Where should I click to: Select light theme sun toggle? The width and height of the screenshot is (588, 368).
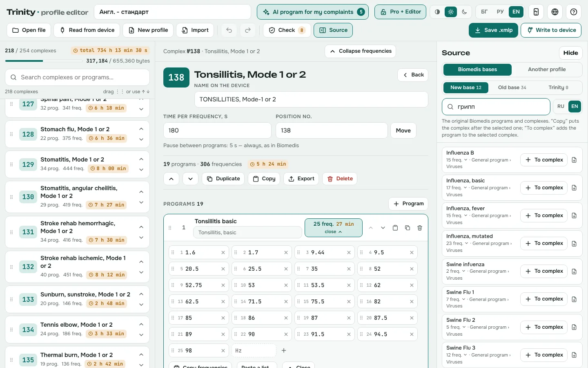tap(451, 12)
